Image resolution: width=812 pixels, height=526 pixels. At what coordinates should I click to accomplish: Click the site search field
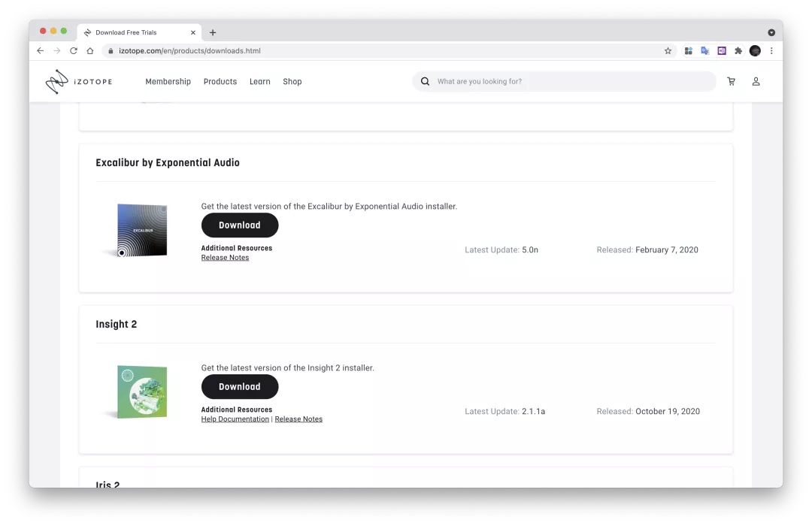(x=565, y=81)
